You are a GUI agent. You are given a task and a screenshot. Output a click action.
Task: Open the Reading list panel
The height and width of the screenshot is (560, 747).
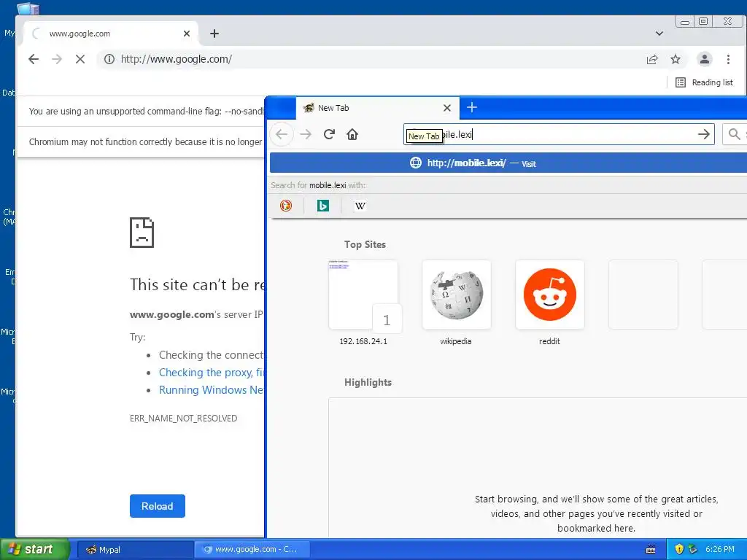(x=704, y=82)
